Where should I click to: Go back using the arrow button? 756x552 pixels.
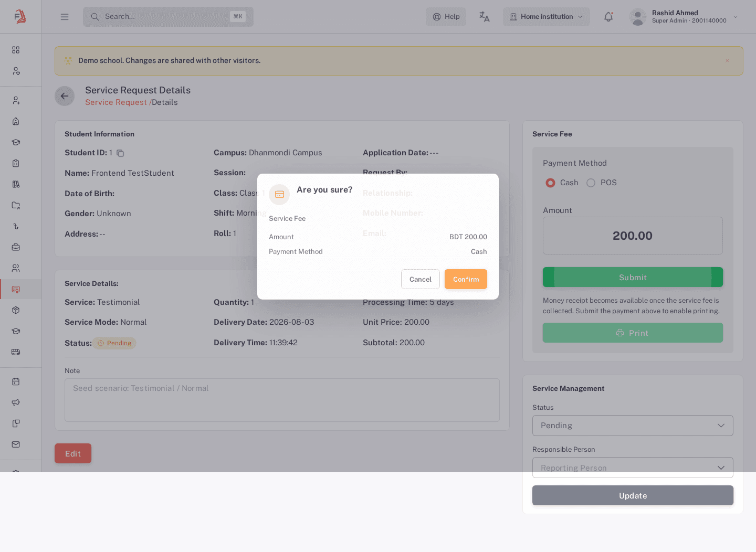[x=65, y=96]
